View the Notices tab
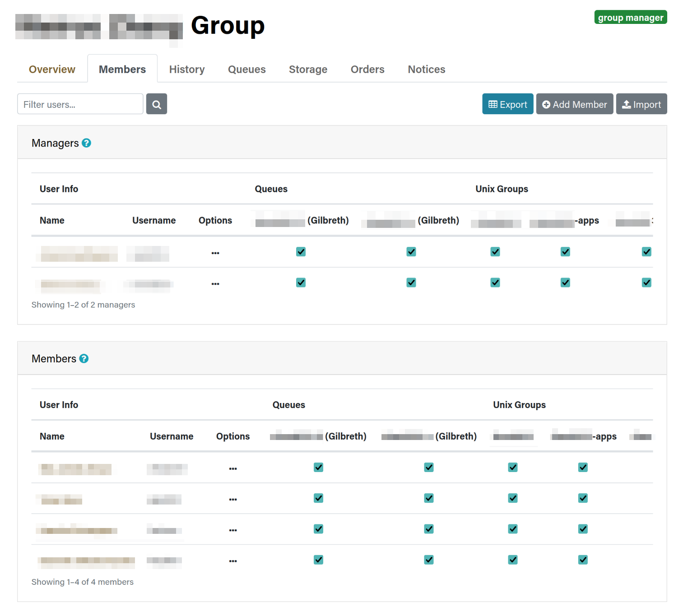The width and height of the screenshot is (688, 616). coord(427,69)
